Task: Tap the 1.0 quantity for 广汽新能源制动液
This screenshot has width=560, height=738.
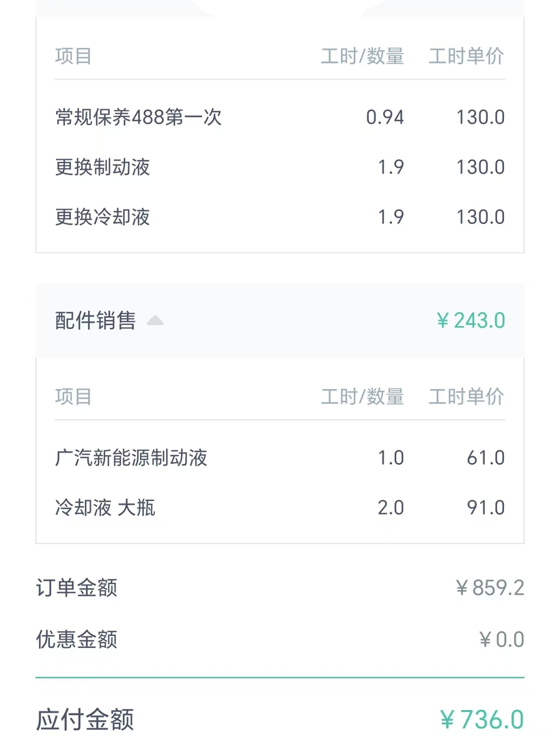Action: coord(391,457)
